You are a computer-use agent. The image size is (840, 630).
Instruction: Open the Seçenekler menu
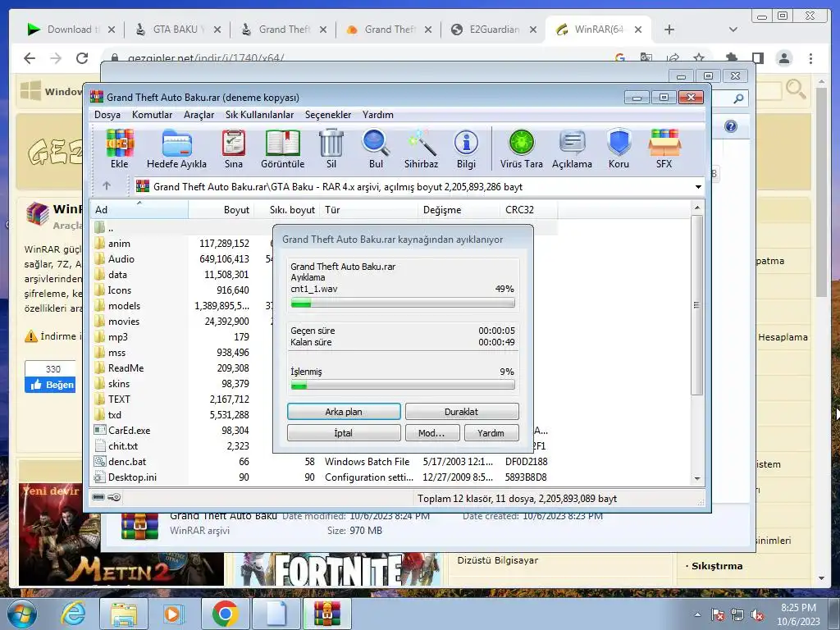(x=328, y=115)
